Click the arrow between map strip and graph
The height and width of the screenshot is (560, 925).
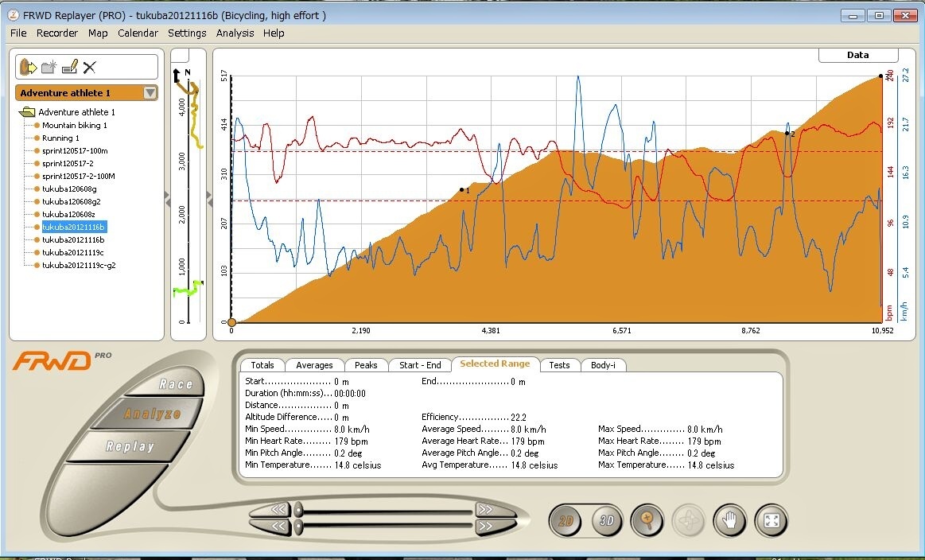tap(209, 200)
